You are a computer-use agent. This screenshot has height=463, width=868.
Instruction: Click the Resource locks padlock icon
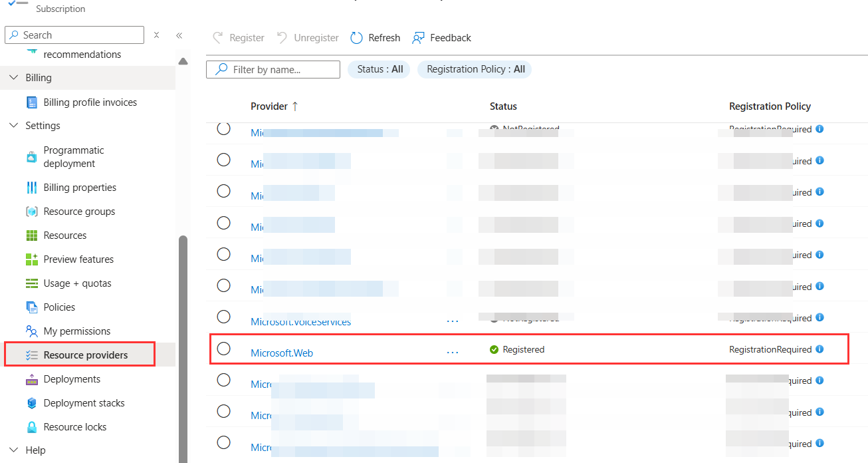coord(32,427)
